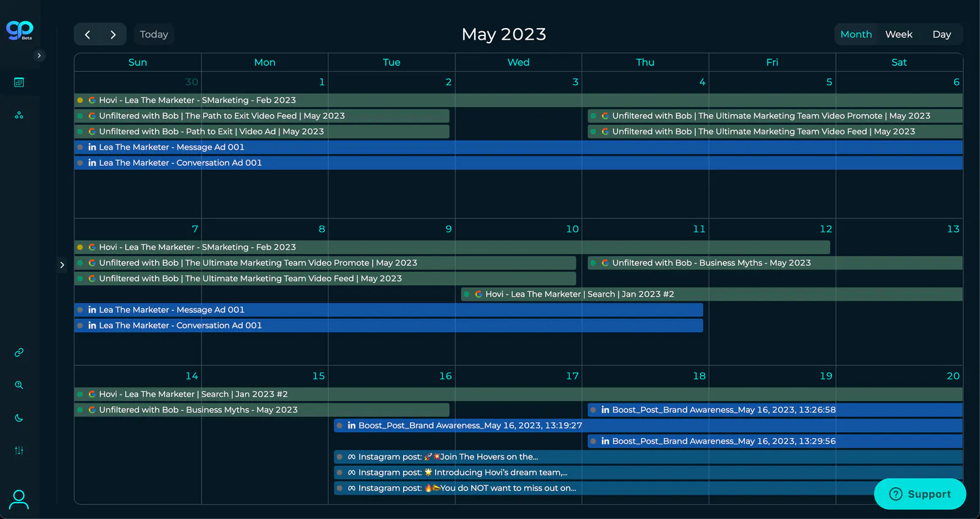The width and height of the screenshot is (980, 519).
Task: Click Google icon on Path to Exit Video Ad event
Action: point(92,132)
